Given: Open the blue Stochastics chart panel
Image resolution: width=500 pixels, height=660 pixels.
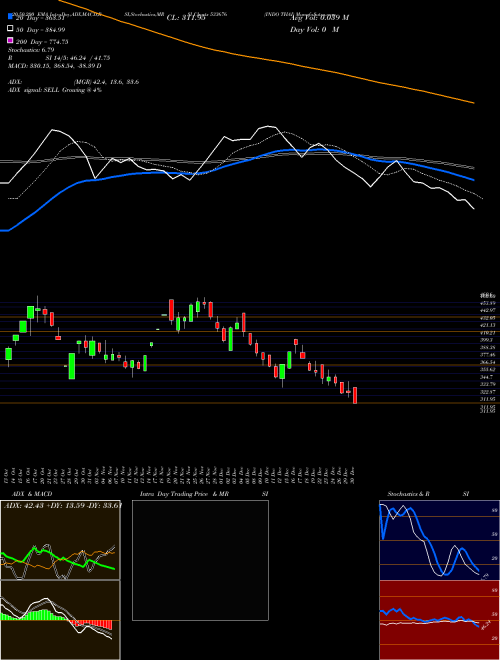Looking at the screenshot, I should tap(440, 540).
